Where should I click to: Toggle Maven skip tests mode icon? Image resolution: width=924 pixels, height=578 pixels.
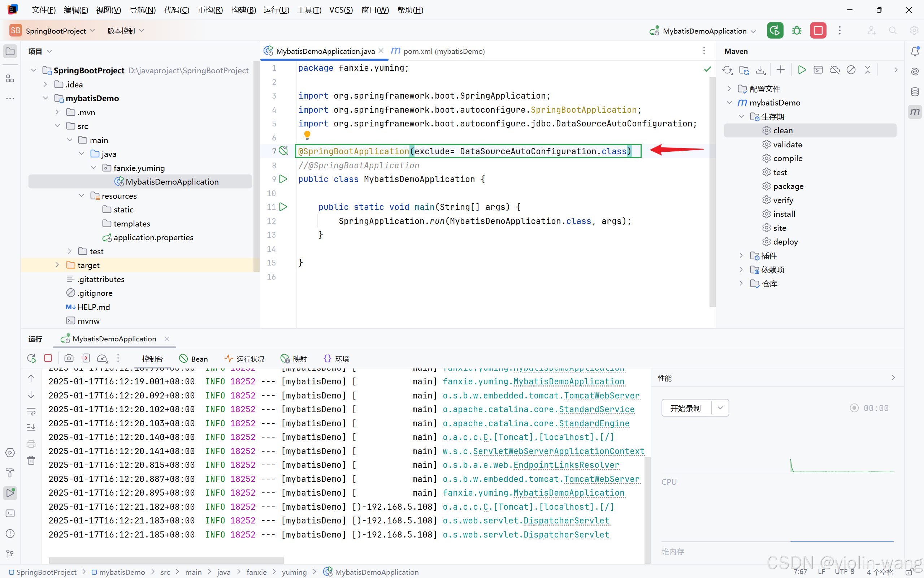[x=851, y=70]
